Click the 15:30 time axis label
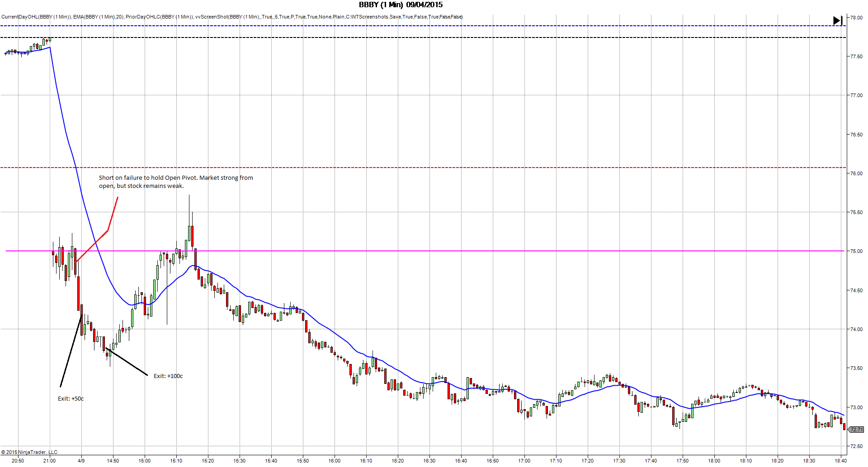Viewport: 868px width, 467px height. pos(240,461)
